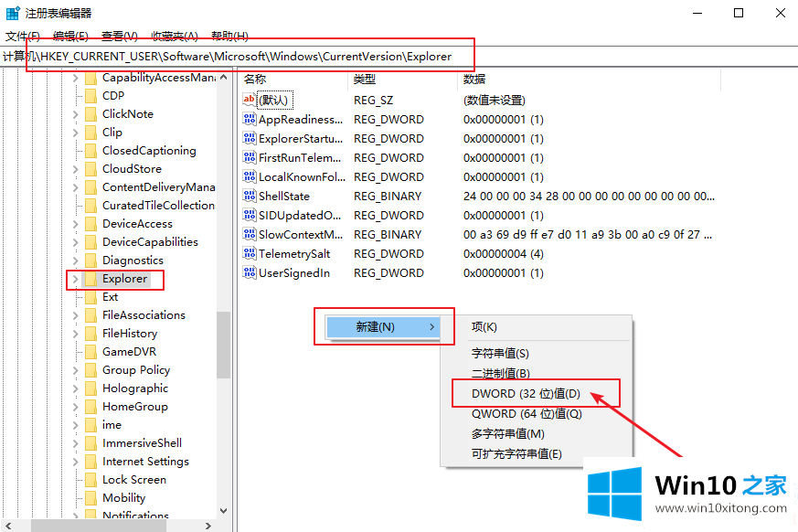Click the GameDVR folder icon
This screenshot has height=532, width=798.
pyautogui.click(x=90, y=352)
